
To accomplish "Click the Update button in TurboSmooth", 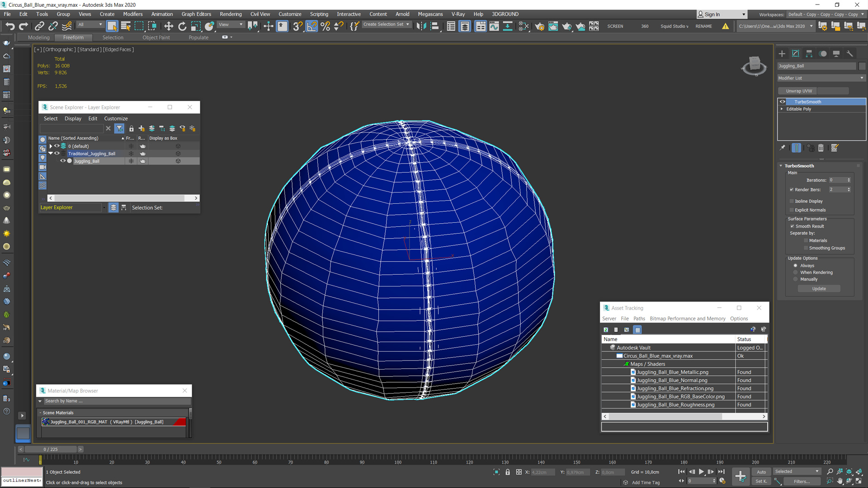I will coord(819,289).
